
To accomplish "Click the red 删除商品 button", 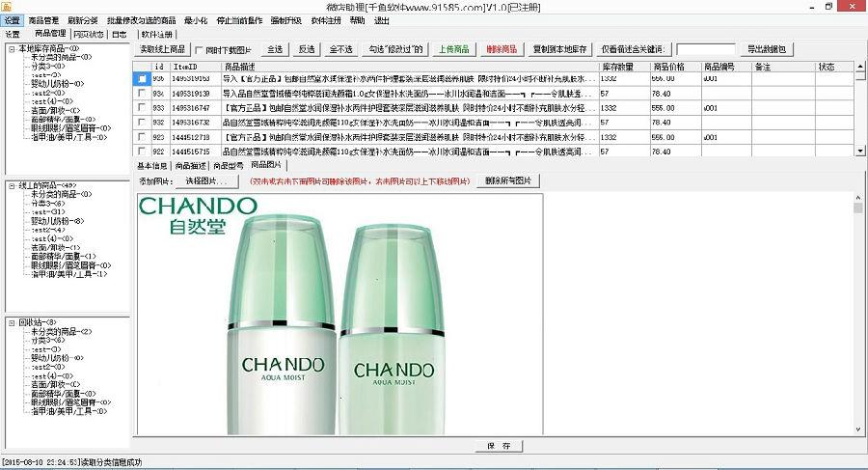I will 502,49.
